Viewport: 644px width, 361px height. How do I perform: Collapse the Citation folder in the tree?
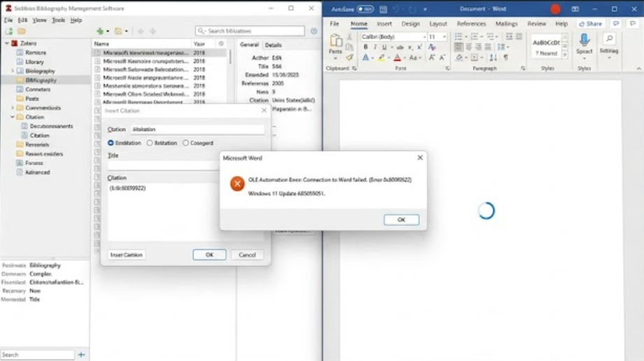13,117
